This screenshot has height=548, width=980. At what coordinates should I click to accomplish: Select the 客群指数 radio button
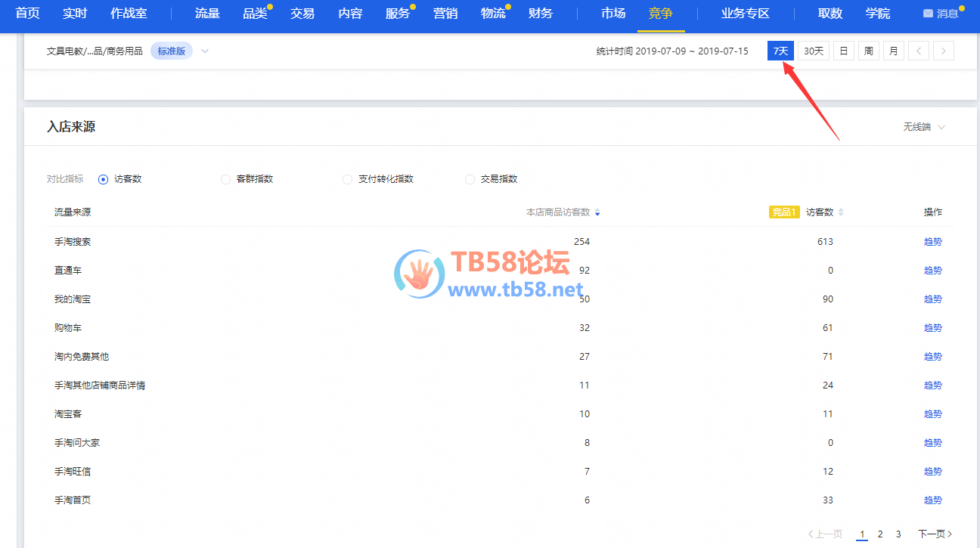click(225, 179)
